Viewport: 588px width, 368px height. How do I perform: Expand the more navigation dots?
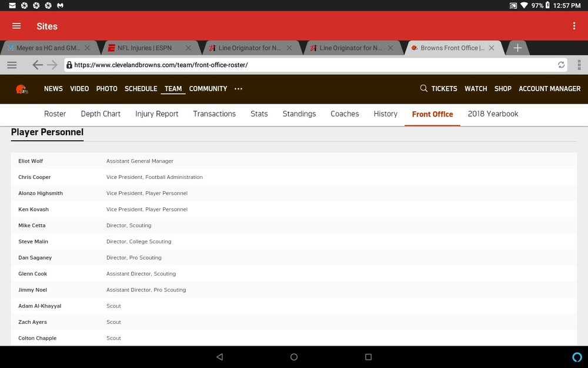239,89
